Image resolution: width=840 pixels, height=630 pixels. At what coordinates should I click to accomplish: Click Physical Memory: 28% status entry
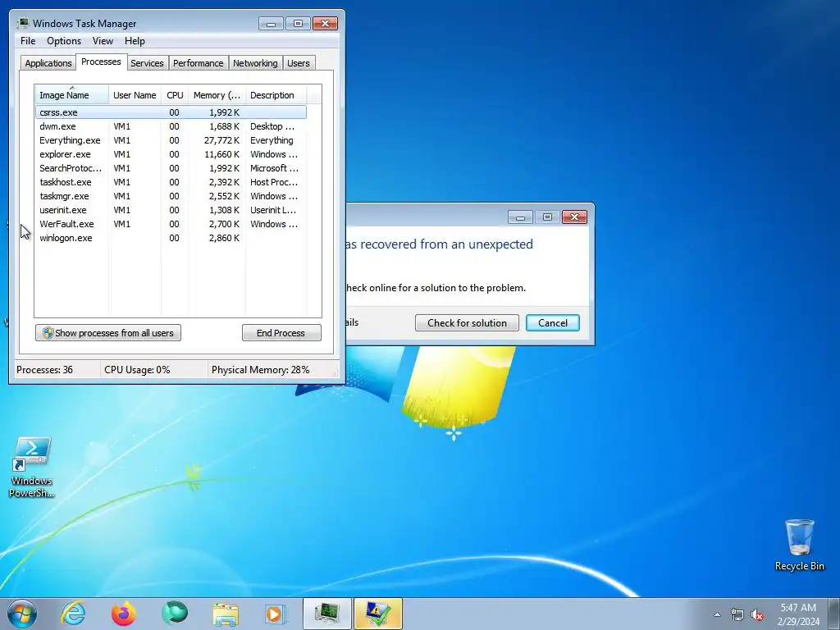pyautogui.click(x=260, y=370)
